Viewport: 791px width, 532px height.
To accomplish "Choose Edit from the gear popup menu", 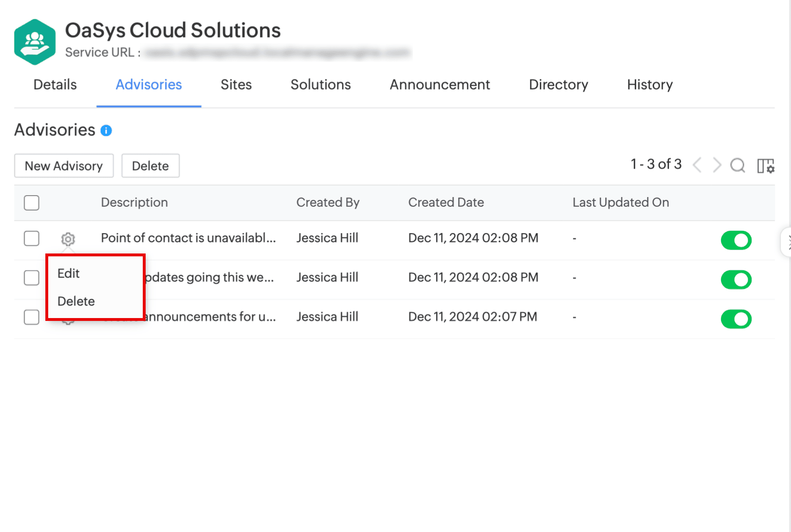I will [x=68, y=274].
